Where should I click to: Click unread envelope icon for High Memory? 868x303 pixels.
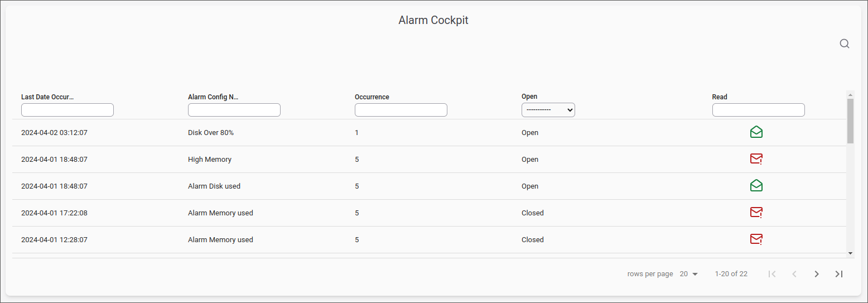(x=756, y=159)
